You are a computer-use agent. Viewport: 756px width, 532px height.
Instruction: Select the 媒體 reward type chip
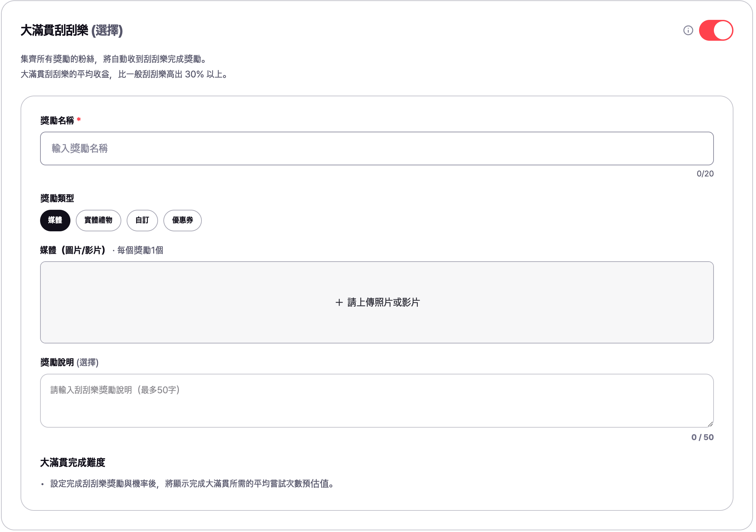[55, 221]
